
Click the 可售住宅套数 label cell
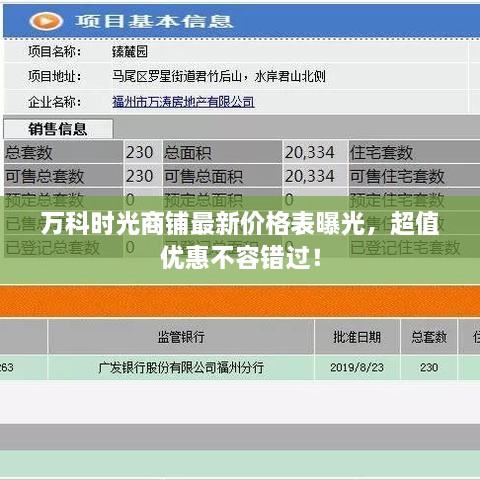(x=414, y=176)
